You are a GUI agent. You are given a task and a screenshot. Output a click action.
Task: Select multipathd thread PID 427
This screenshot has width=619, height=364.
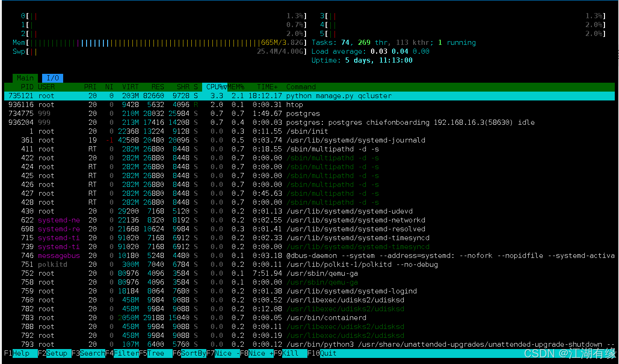[309, 193]
